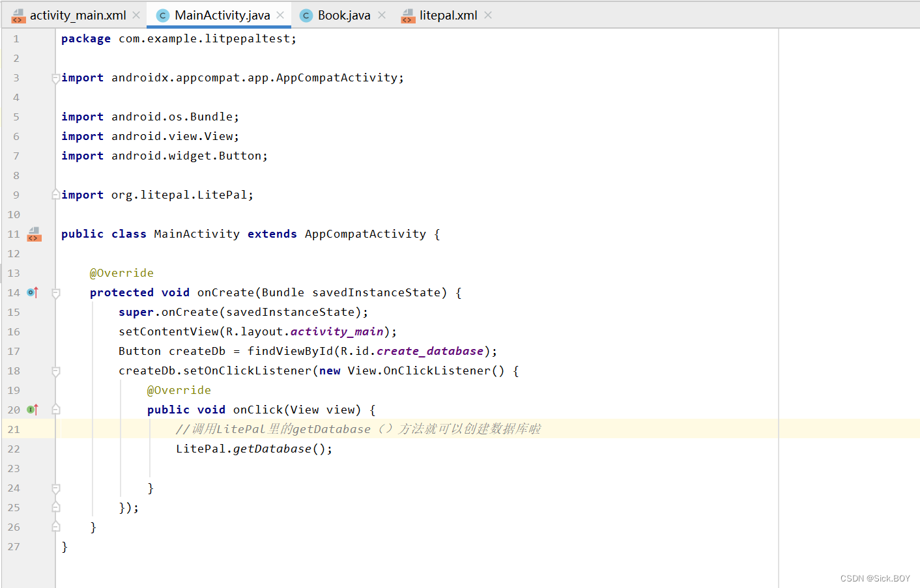Click the implements gutter icon on line 20

pos(33,410)
